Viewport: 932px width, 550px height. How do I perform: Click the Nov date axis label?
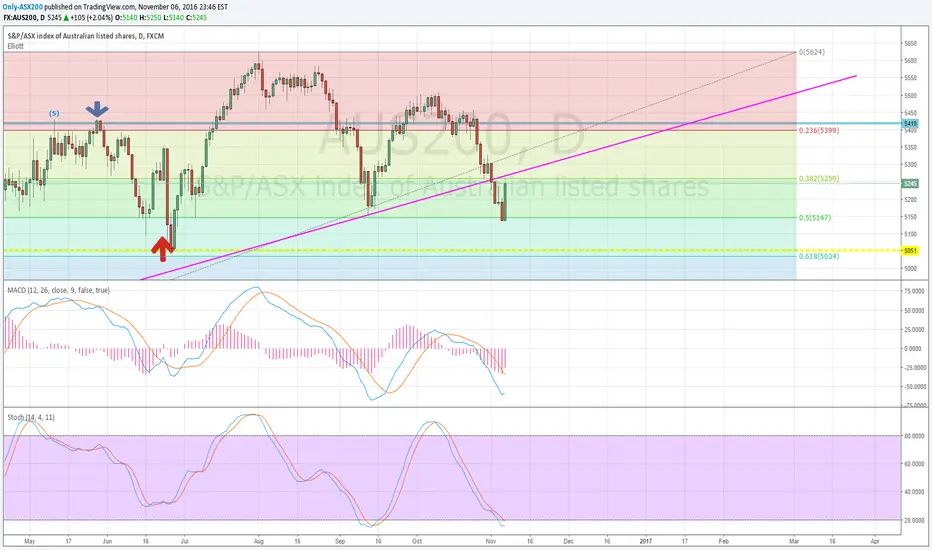pyautogui.click(x=490, y=541)
